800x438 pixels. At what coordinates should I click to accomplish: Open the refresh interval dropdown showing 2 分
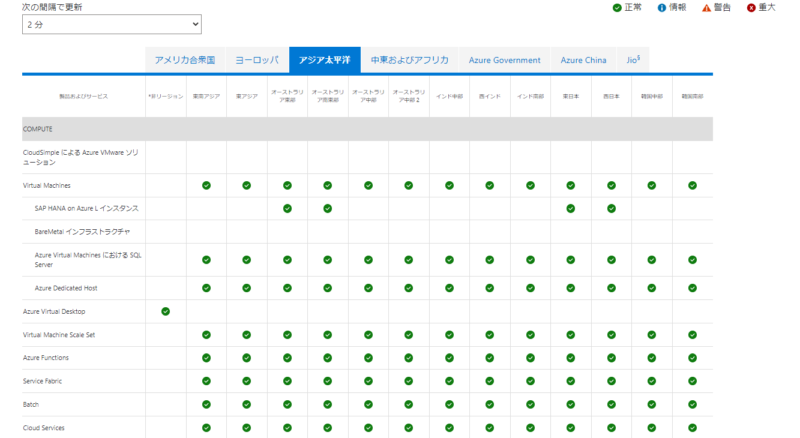pyautogui.click(x=112, y=25)
